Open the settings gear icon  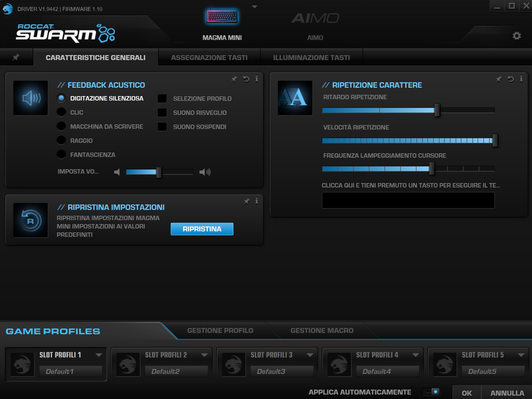click(x=517, y=36)
